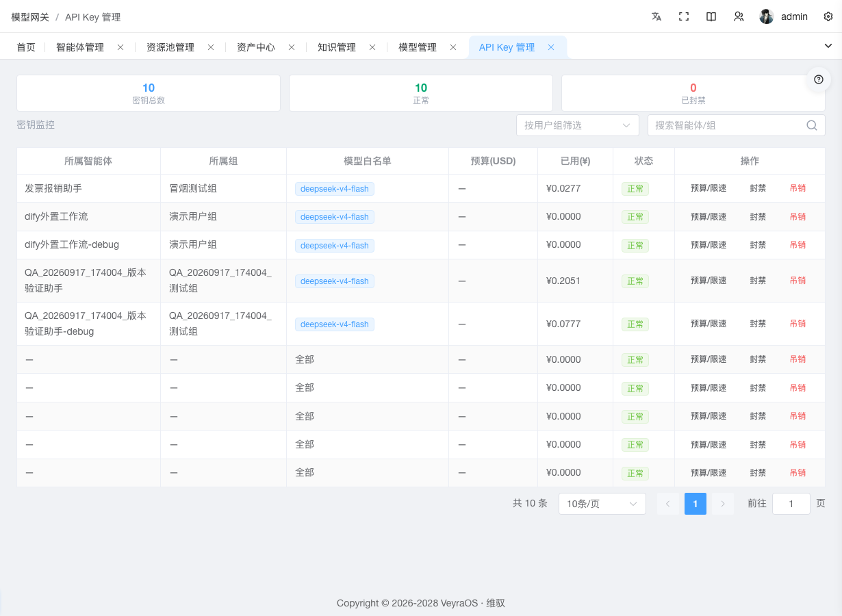Click the ¥0.2051 usage value
This screenshot has height=616, width=842.
pos(563,281)
